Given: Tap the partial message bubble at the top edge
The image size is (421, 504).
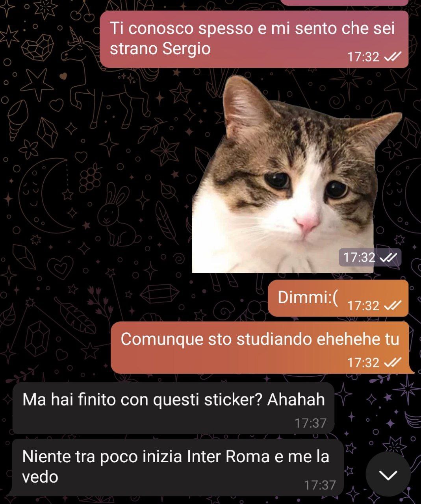Looking at the screenshot, I should [345, 2].
